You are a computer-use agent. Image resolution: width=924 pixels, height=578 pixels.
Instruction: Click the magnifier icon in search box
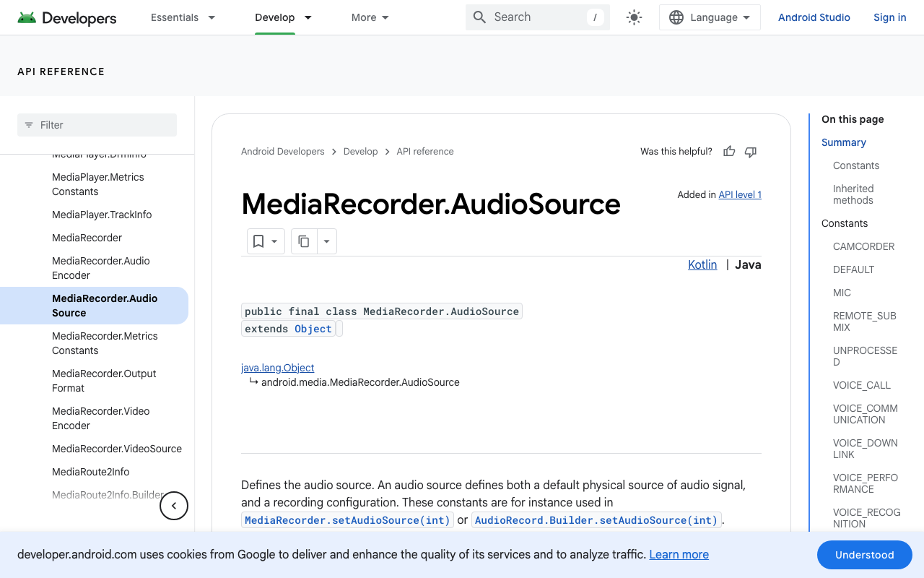[x=479, y=17]
